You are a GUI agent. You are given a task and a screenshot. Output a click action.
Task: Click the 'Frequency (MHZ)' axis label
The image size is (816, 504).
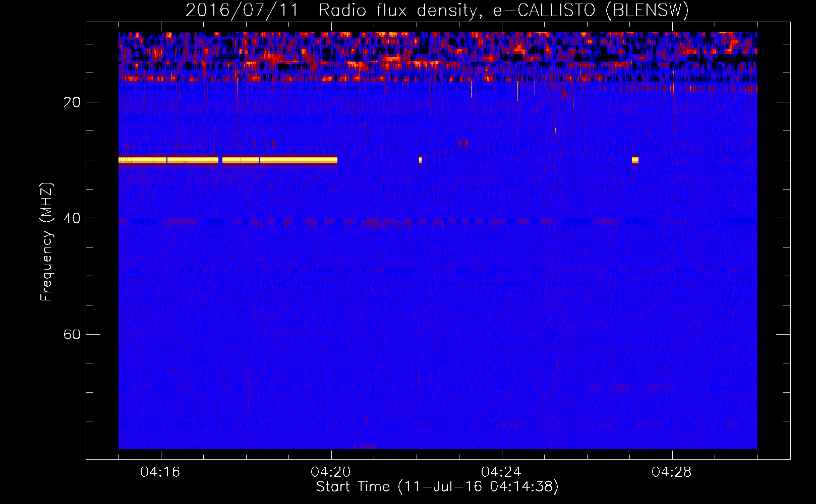[46, 242]
